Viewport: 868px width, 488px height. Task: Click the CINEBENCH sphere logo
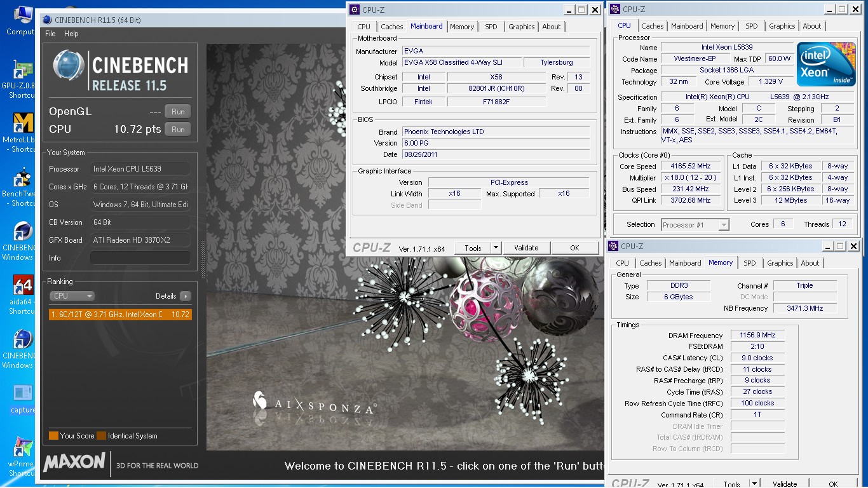click(x=70, y=66)
